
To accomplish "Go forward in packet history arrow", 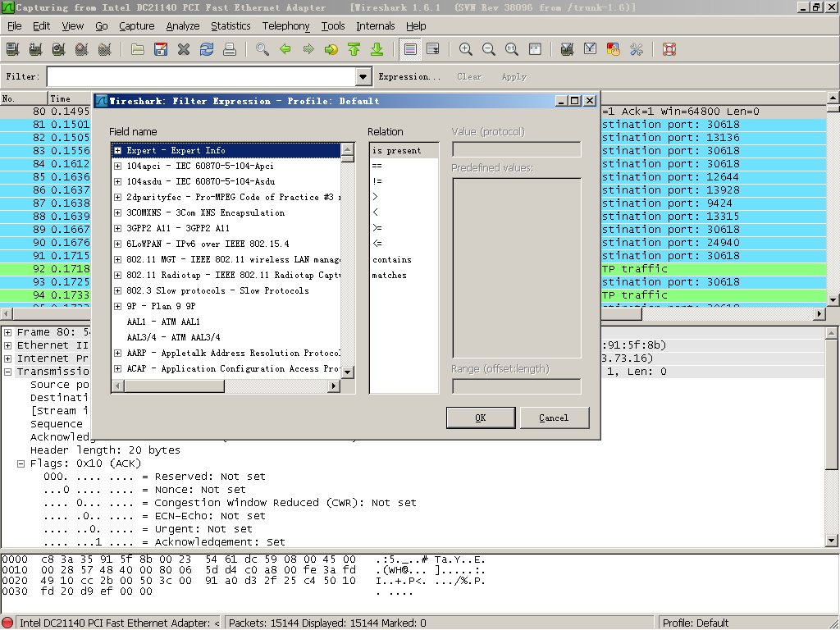I will tap(308, 49).
